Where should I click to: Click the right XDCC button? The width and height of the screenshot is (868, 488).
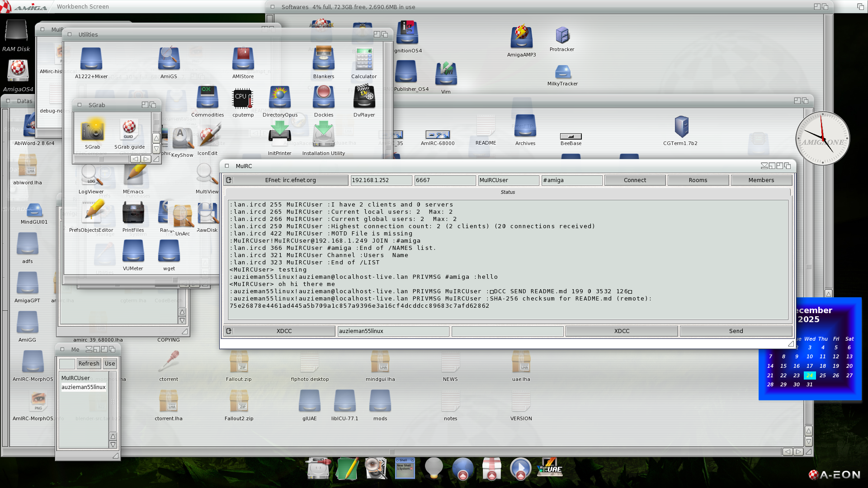[622, 331]
